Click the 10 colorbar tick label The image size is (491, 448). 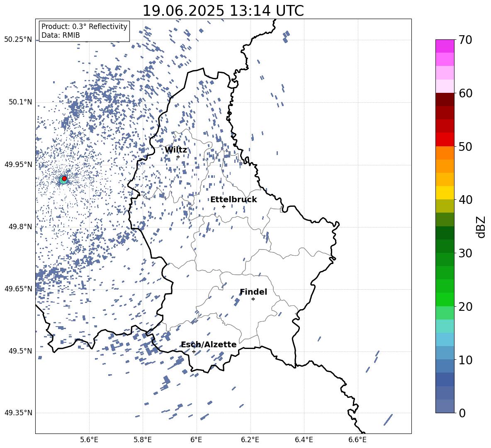466,360
